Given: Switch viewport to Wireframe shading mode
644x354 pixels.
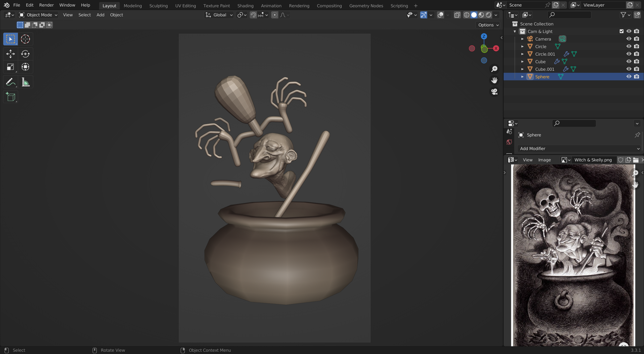Looking at the screenshot, I should (x=466, y=15).
